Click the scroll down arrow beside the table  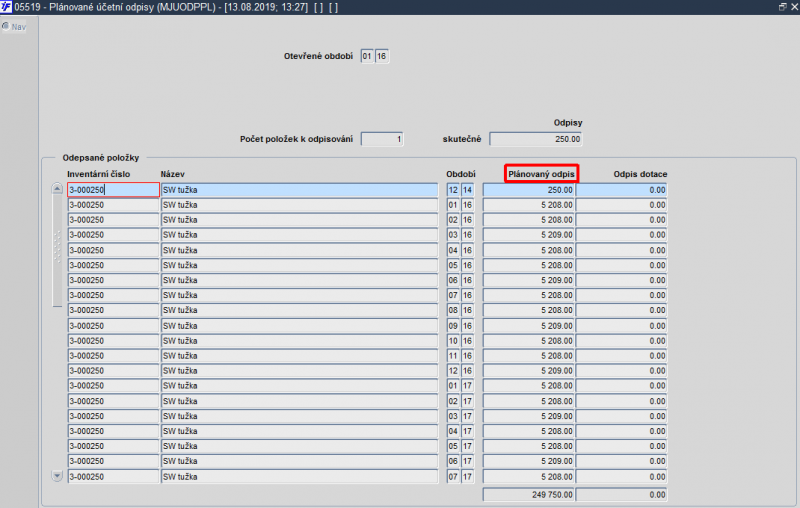click(x=57, y=476)
